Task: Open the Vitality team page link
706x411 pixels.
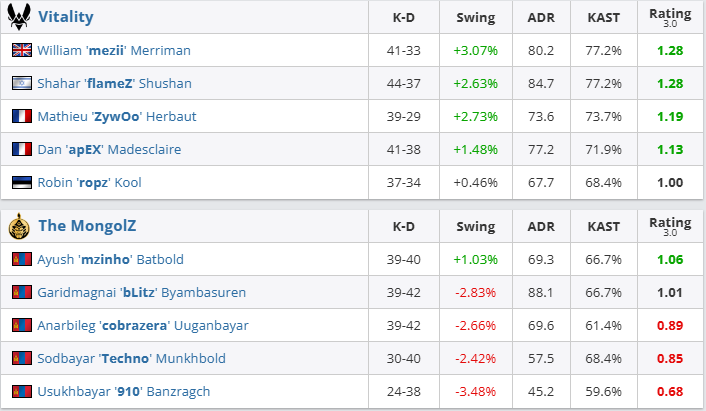Action: pyautogui.click(x=65, y=17)
